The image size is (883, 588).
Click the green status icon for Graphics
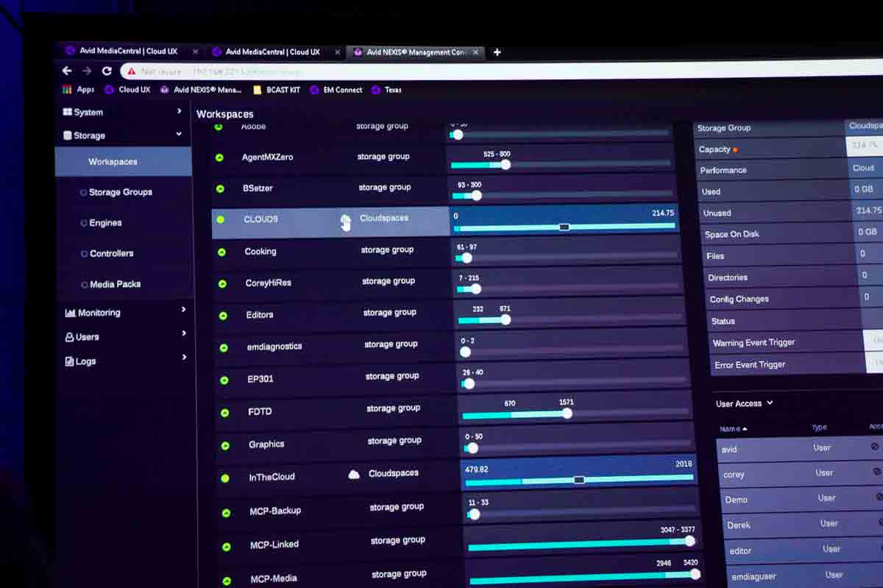pyautogui.click(x=226, y=445)
